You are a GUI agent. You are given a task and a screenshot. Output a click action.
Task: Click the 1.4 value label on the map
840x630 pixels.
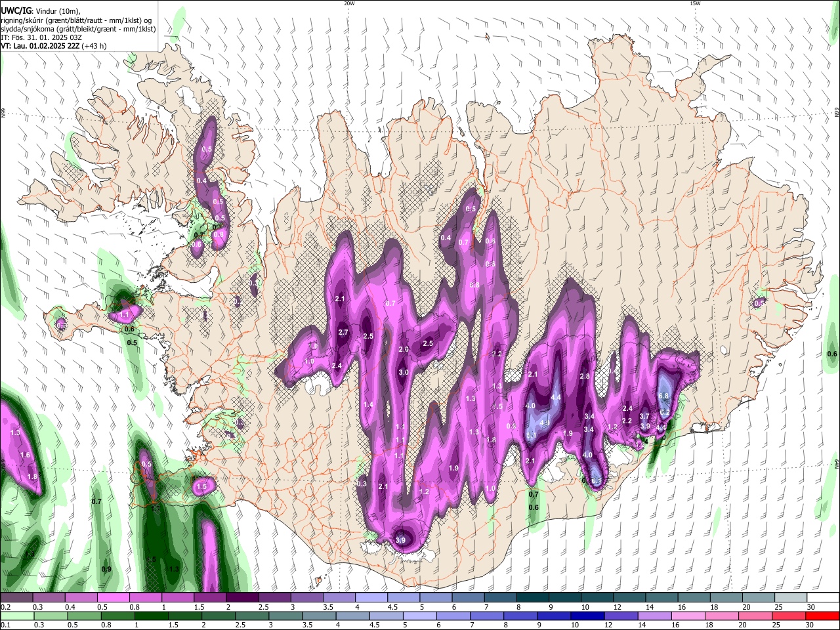pyautogui.click(x=368, y=405)
